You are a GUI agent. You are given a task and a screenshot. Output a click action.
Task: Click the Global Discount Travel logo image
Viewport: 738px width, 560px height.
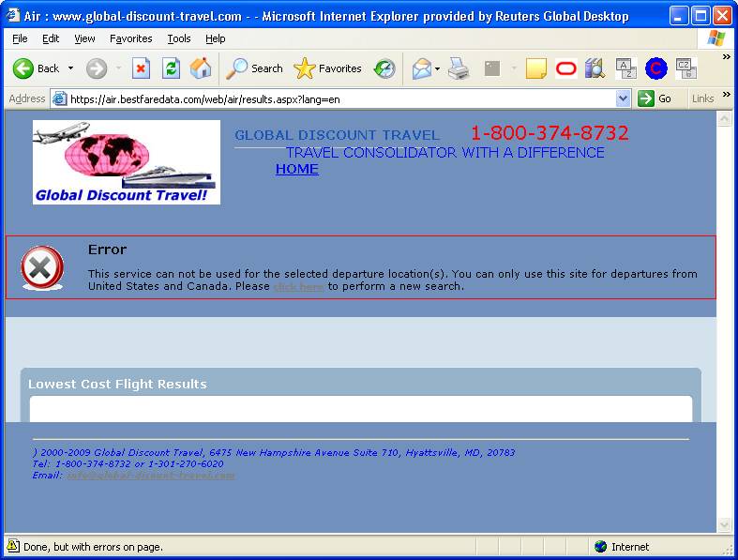[127, 162]
